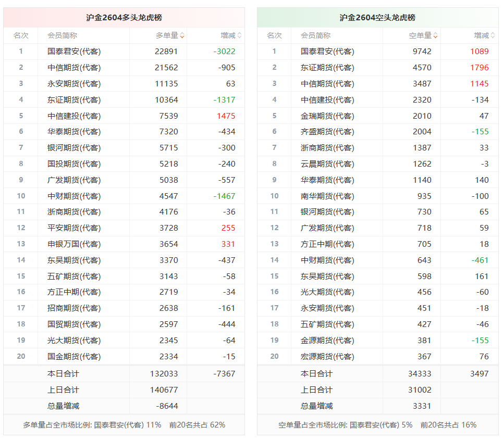The image size is (504, 440).
Task: Select 国泰君安(代客) in the 多头 table
Action: 74,52
